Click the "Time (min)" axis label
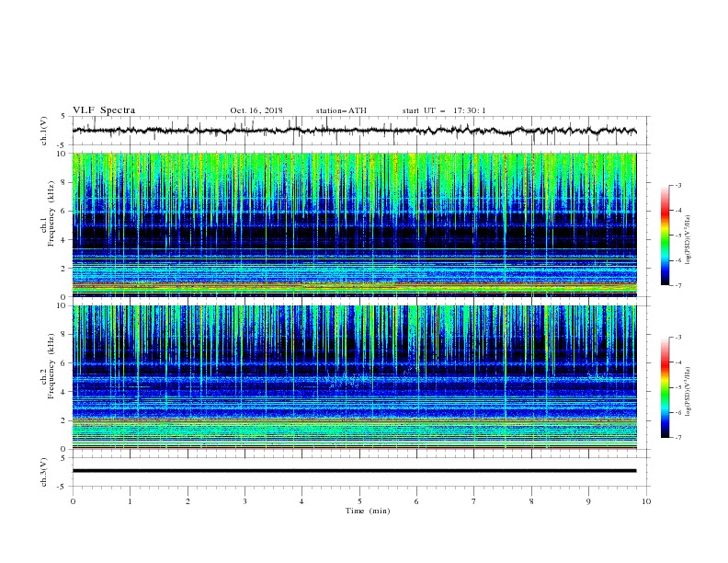 point(368,511)
